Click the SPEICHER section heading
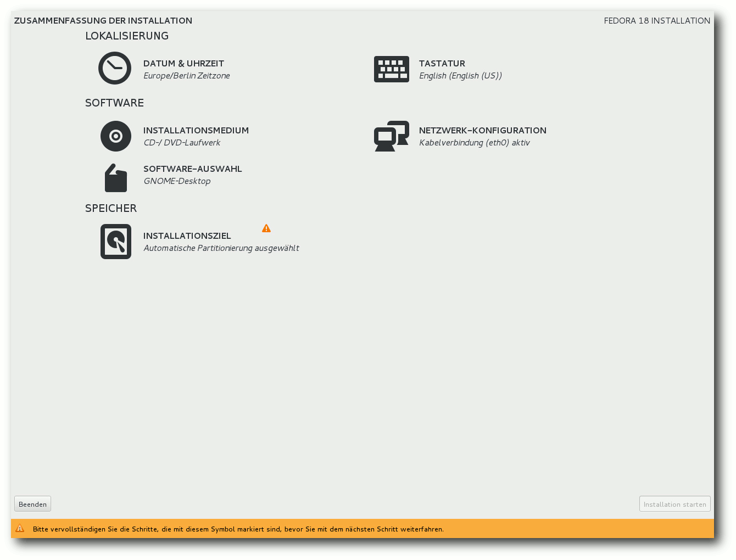 (x=111, y=208)
